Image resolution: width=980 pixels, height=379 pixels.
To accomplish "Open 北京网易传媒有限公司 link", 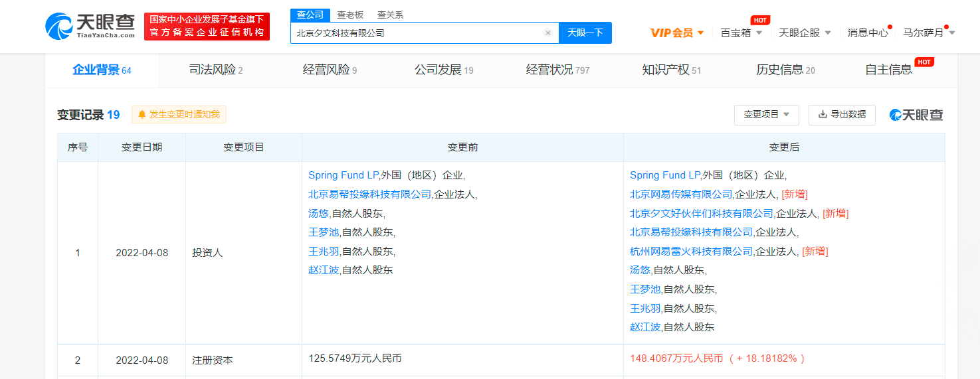I will pyautogui.click(x=681, y=194).
